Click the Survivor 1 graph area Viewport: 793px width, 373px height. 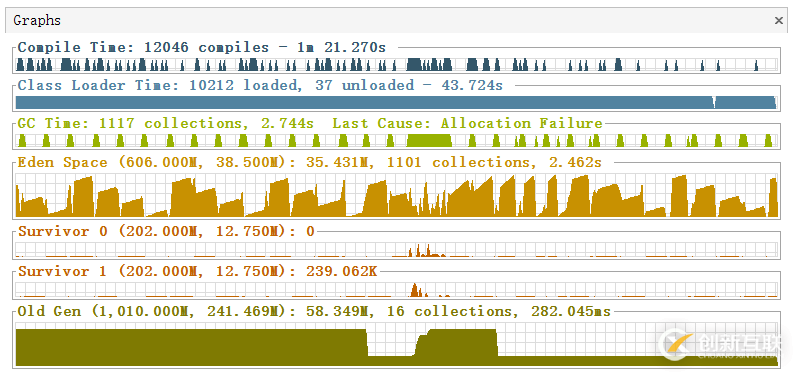click(x=397, y=290)
